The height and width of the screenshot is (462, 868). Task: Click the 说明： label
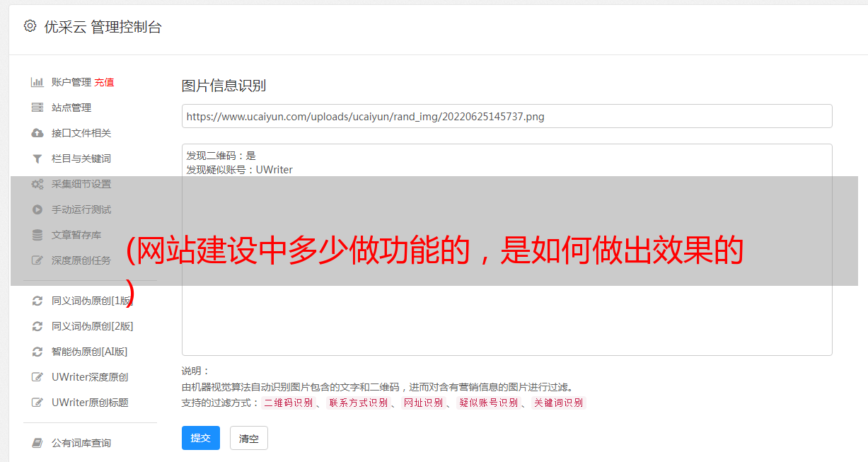(195, 371)
